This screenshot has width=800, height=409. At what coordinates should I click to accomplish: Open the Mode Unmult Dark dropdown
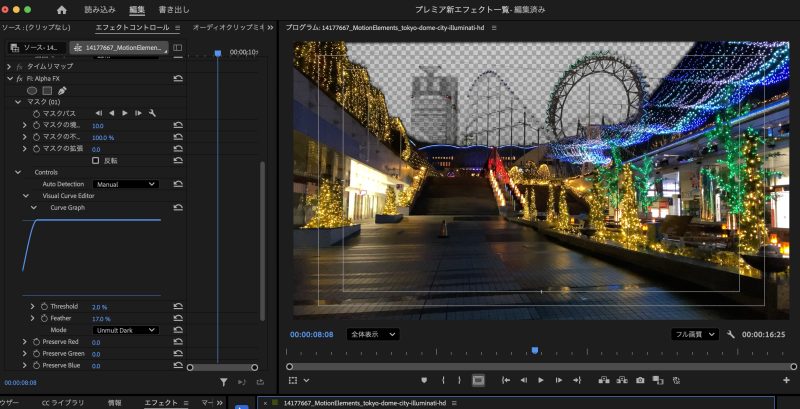[x=125, y=330]
